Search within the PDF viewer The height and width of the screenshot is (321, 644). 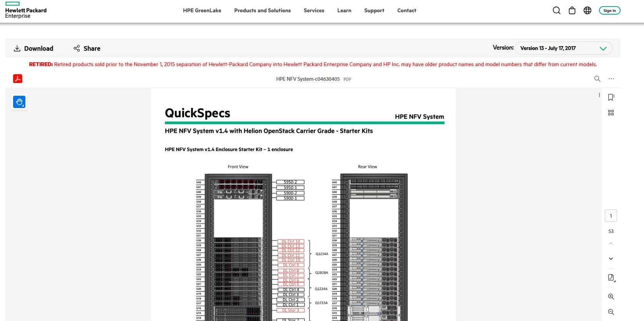597,79
